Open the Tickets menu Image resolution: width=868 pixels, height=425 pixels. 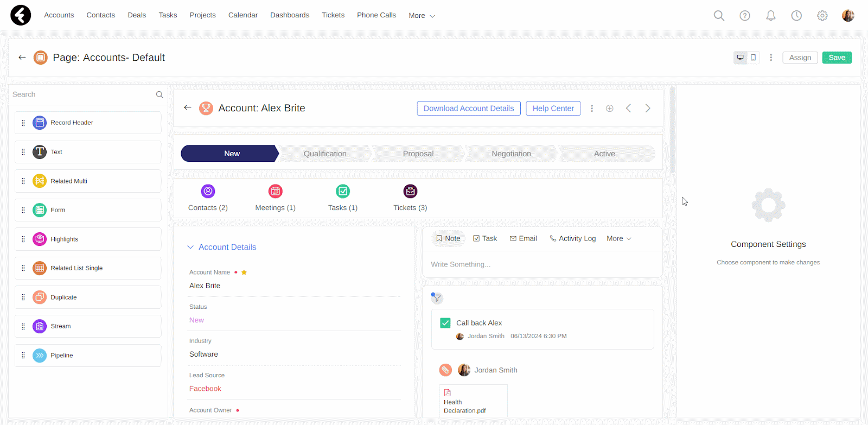[333, 15]
